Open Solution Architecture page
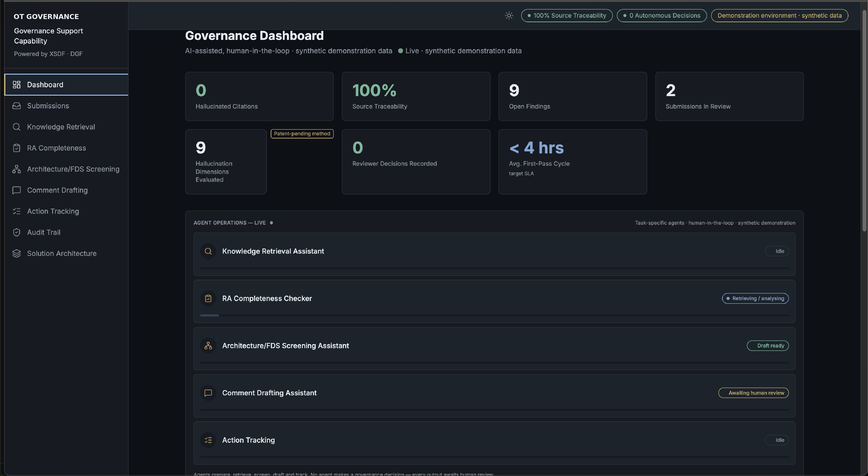Image resolution: width=868 pixels, height=476 pixels. tap(66, 253)
